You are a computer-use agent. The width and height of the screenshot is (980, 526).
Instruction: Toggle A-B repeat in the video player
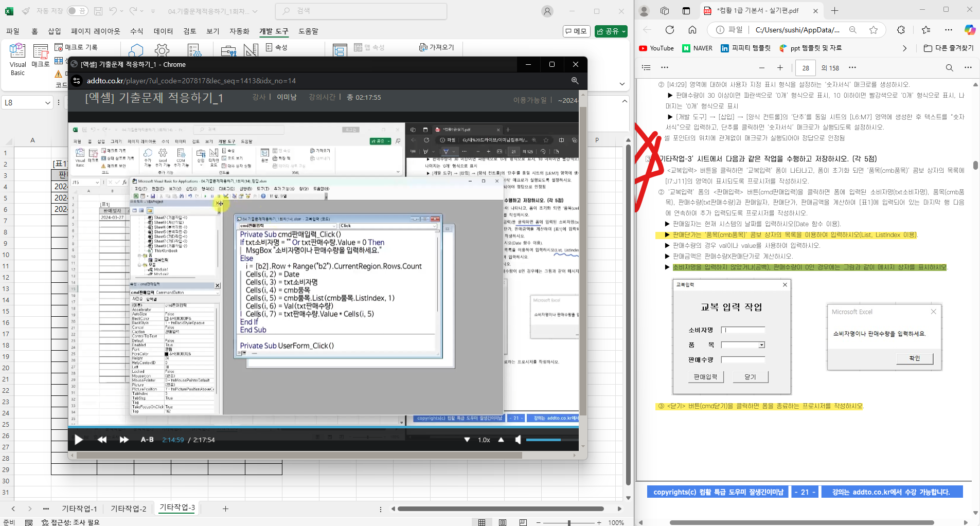pyautogui.click(x=147, y=440)
